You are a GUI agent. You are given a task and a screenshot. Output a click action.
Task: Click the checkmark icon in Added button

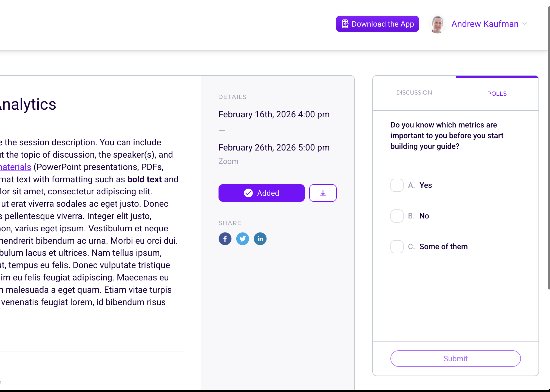[x=248, y=193]
